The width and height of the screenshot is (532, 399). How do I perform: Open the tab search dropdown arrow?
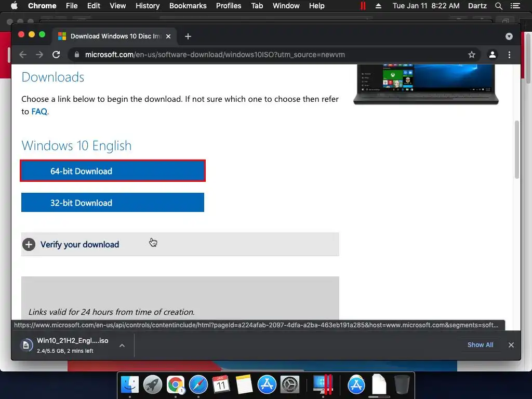pos(509,36)
